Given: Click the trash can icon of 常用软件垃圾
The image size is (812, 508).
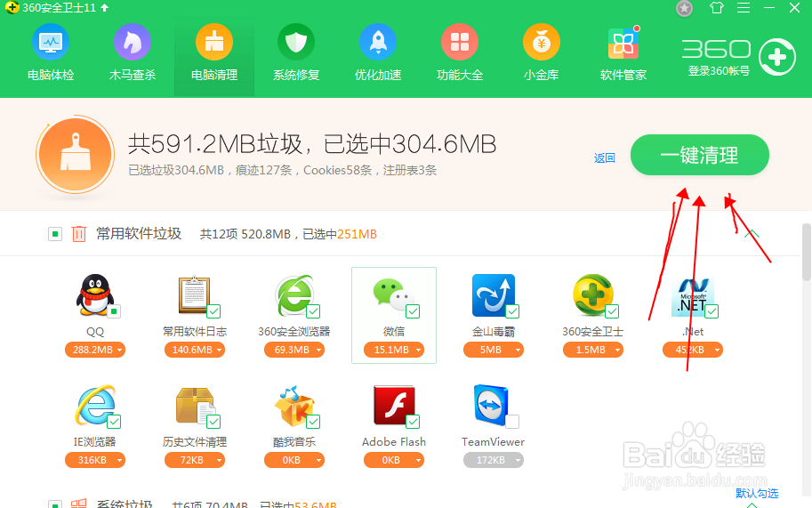Looking at the screenshot, I should [79, 234].
